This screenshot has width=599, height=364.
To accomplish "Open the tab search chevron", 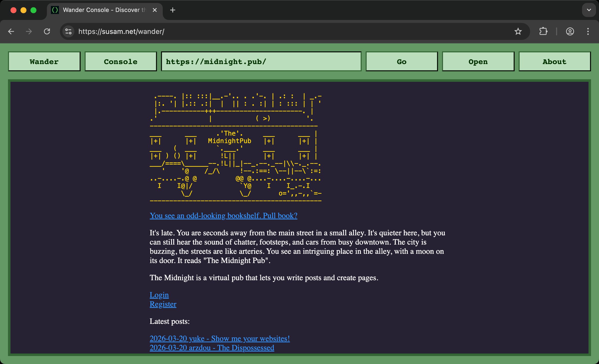I will [589, 10].
